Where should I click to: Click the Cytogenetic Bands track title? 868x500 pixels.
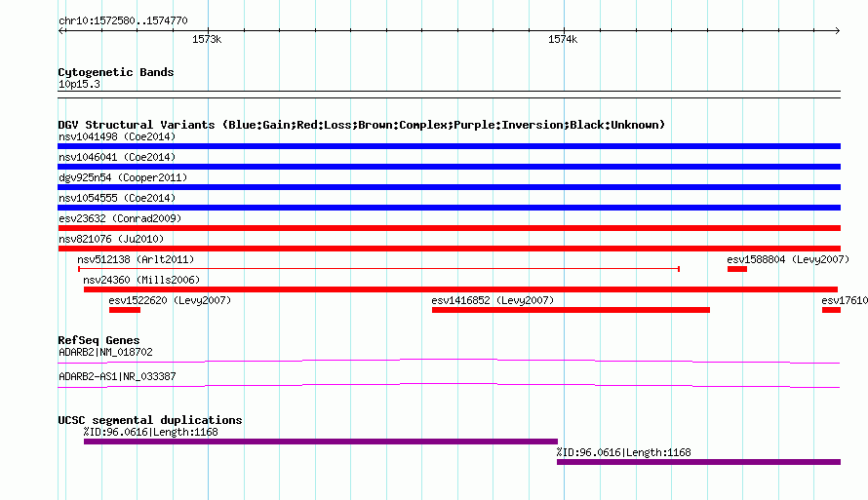116,72
